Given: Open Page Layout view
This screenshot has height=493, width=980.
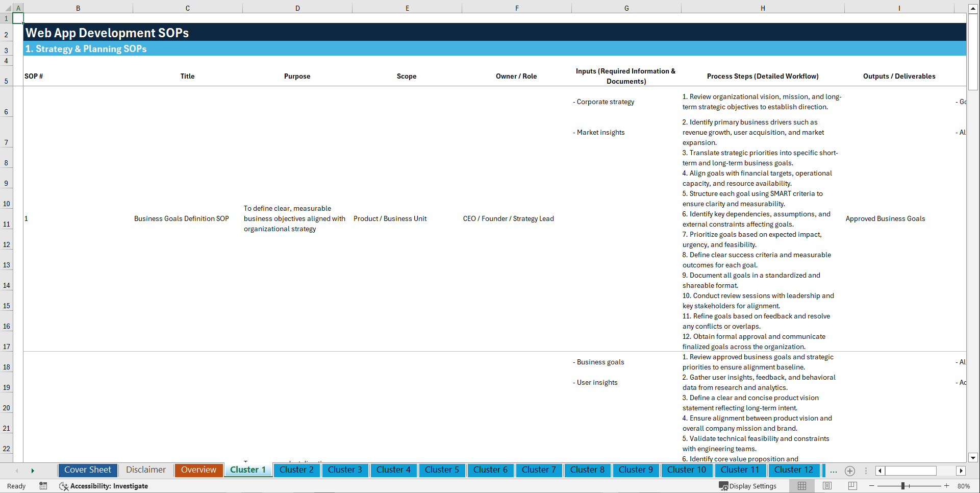Looking at the screenshot, I should pos(826,486).
